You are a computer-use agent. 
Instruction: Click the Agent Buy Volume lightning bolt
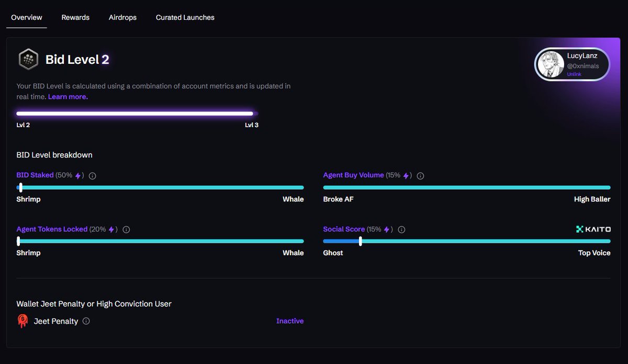coord(406,176)
